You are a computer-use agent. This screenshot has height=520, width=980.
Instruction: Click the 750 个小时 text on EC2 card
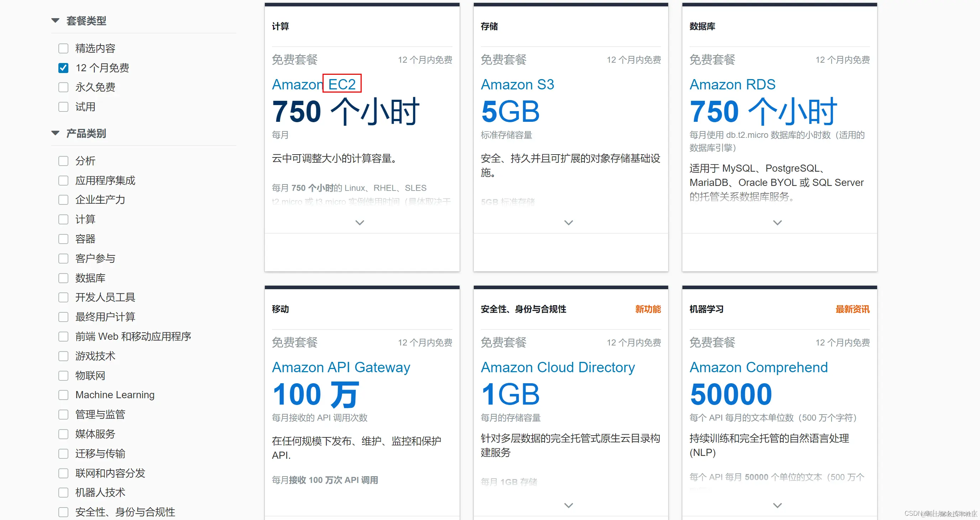click(x=345, y=111)
